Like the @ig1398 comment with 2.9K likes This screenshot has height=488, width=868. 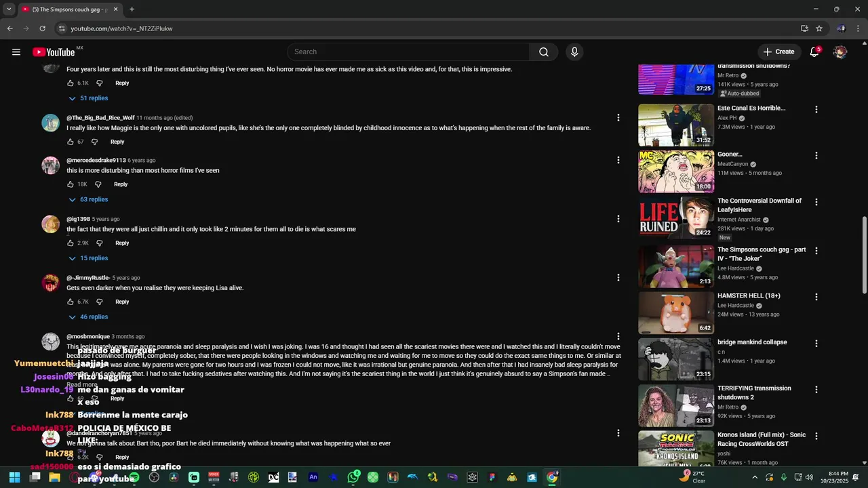(70, 243)
